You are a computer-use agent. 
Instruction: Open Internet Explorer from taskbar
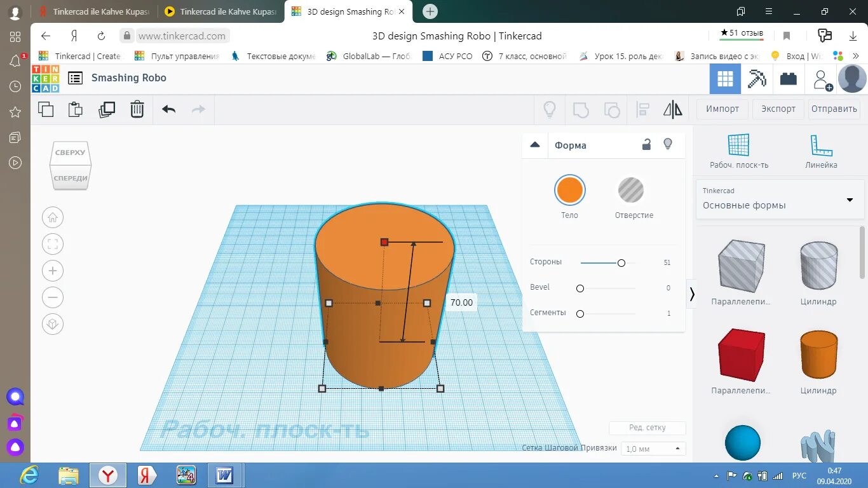pyautogui.click(x=29, y=475)
